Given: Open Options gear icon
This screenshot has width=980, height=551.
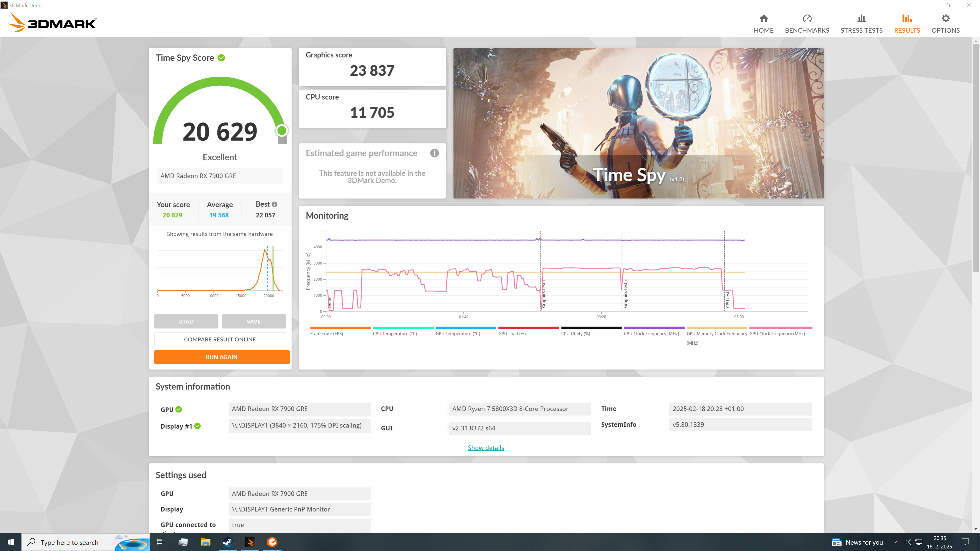Looking at the screenshot, I should click(945, 19).
